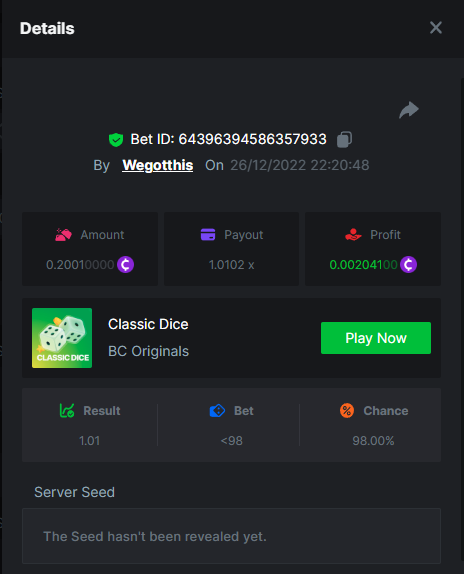Viewport: 464px width, 574px height.
Task: Click the red Profit hand icon
Action: 353,235
